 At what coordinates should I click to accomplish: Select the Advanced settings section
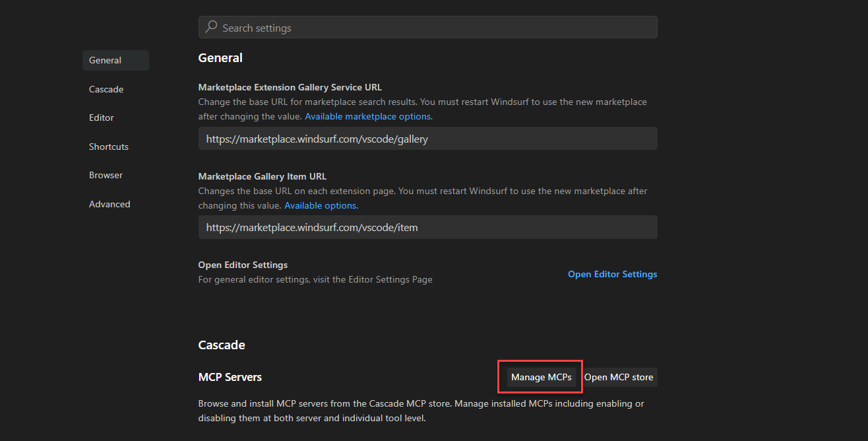(x=109, y=203)
